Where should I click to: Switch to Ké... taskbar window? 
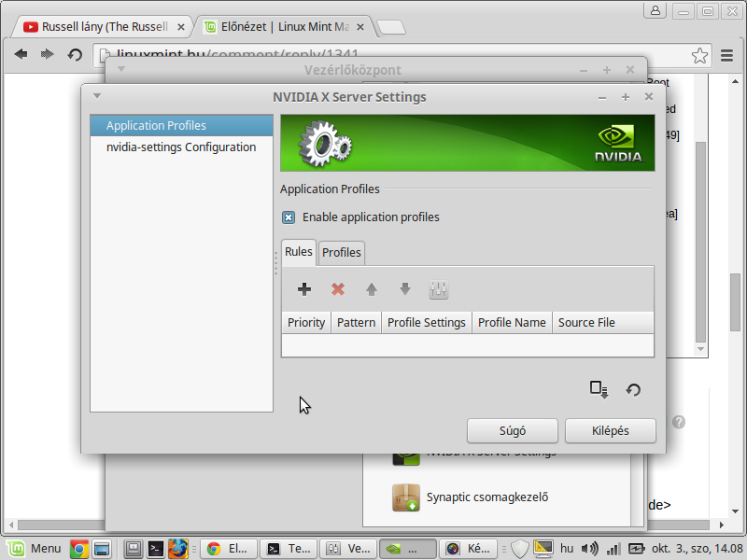[x=468, y=549]
